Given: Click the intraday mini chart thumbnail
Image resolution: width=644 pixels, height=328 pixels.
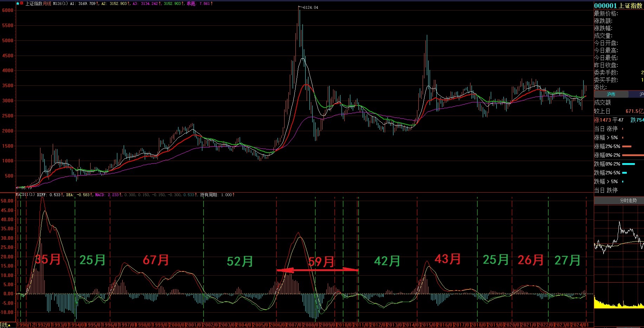Looking at the screenshot, I should (x=619, y=257).
